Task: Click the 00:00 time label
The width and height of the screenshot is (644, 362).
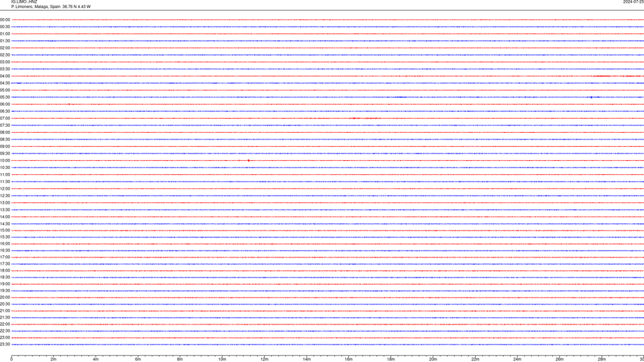Action: 5,19
